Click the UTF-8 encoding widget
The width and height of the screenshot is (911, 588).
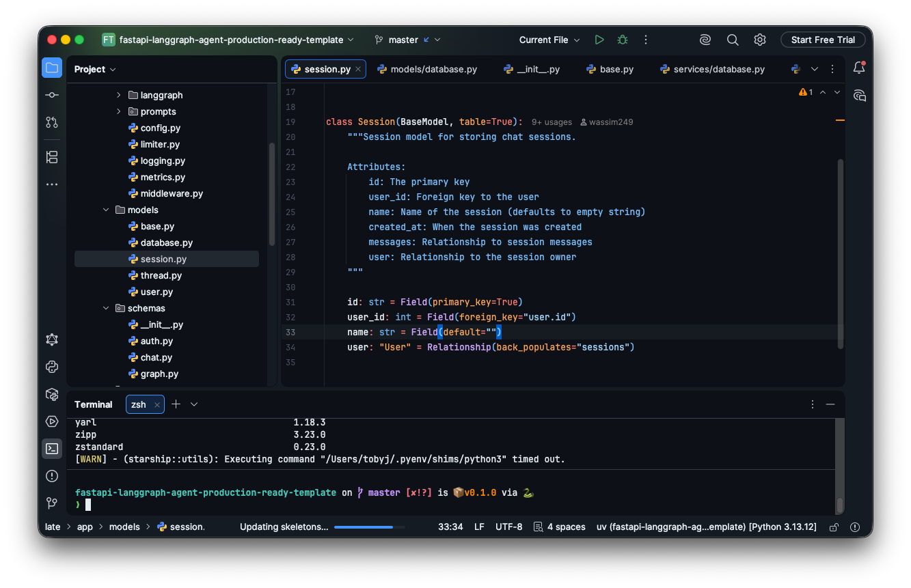(x=508, y=527)
